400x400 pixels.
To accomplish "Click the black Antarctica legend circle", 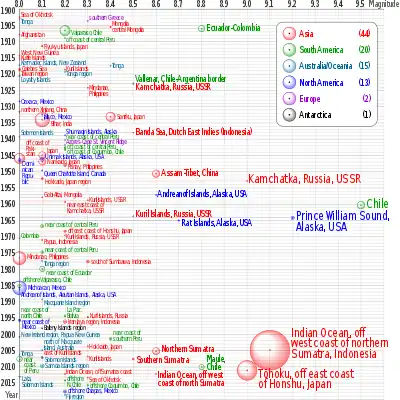I will (289, 115).
